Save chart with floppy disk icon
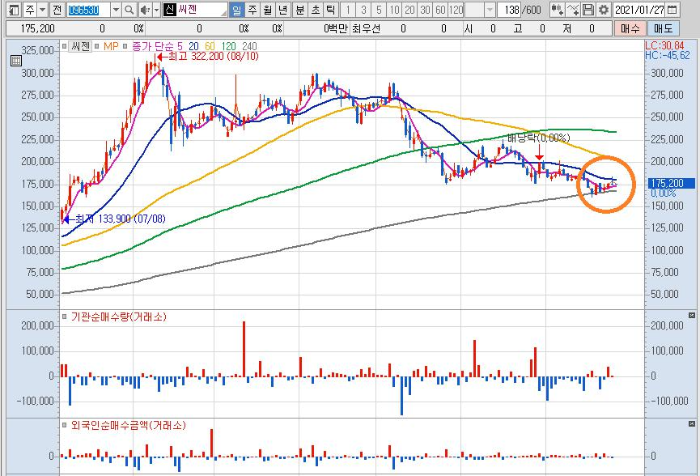 [x=588, y=9]
